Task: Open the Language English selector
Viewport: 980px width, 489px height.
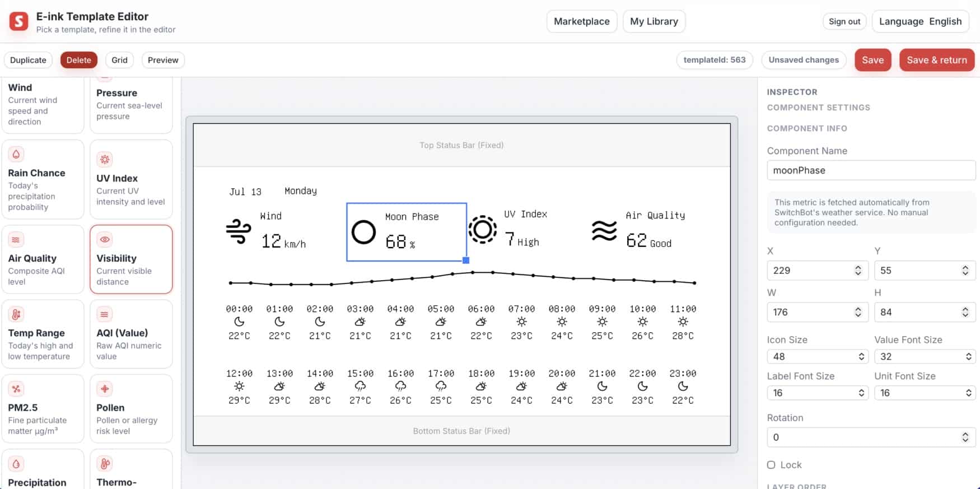Action: 920,21
